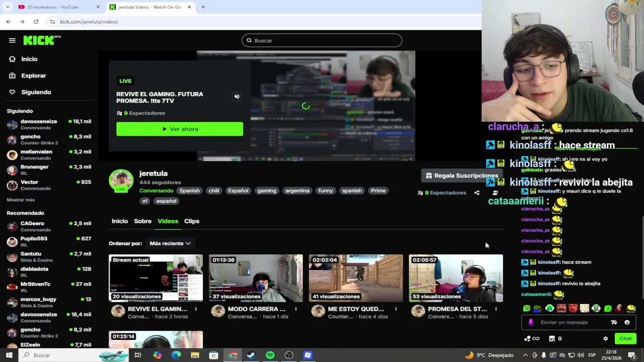The width and height of the screenshot is (644, 362).
Task: Open Explorar in the sidebar
Action: coord(33,75)
